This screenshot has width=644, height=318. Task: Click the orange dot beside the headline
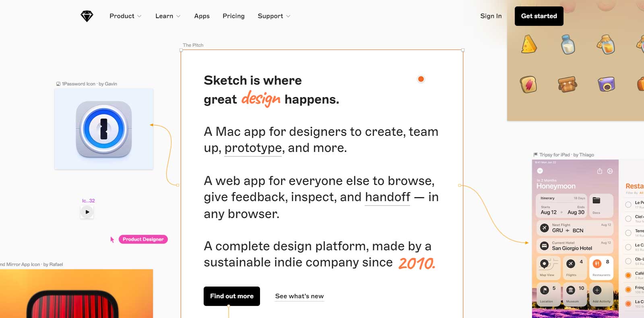pos(421,79)
